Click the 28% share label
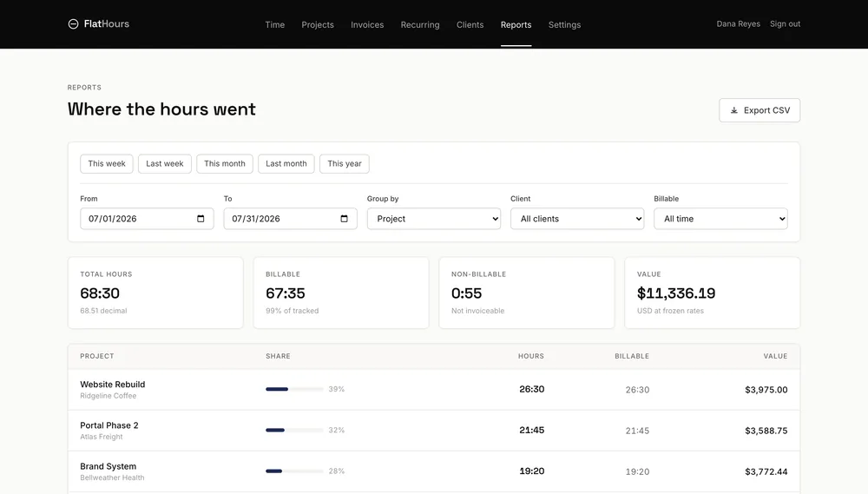868x494 pixels. pyautogui.click(x=337, y=471)
